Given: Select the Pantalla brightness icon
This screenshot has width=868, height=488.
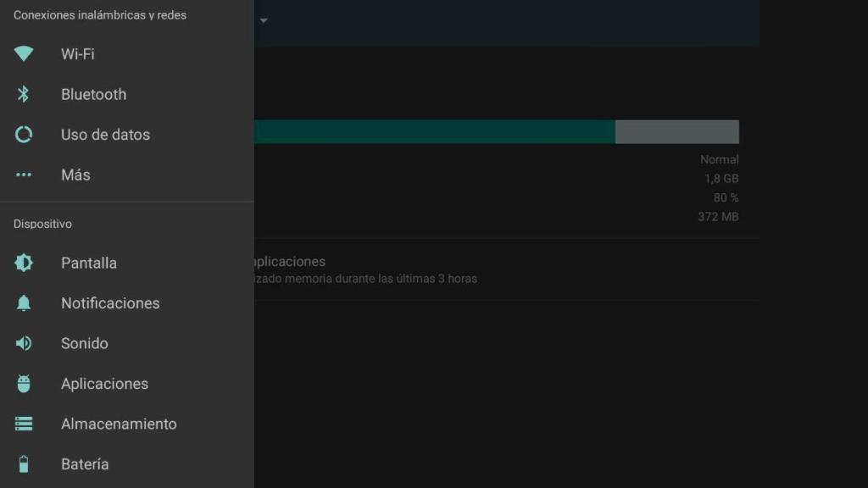Looking at the screenshot, I should coord(23,263).
